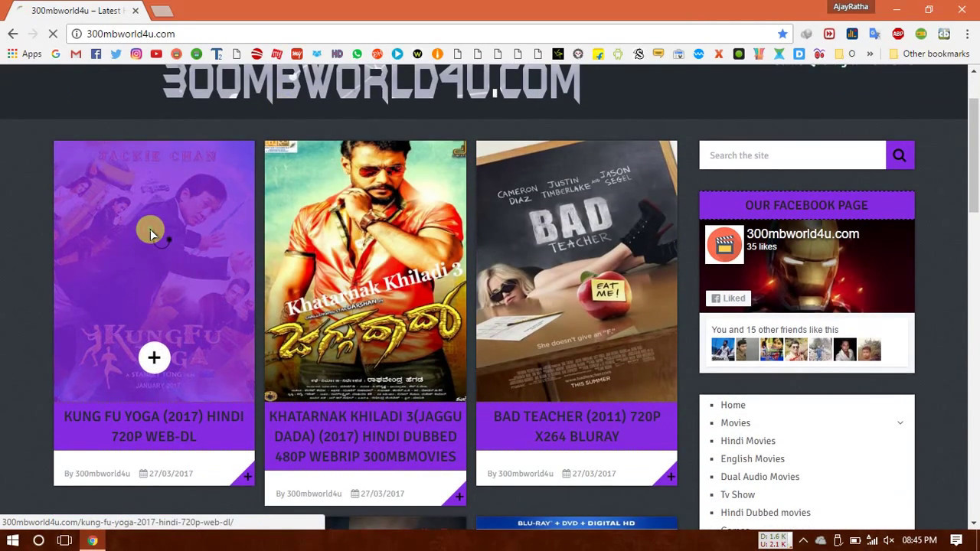Viewport: 980px width, 551px height.
Task: Open the Flipkart bookmark icon
Action: (598, 54)
